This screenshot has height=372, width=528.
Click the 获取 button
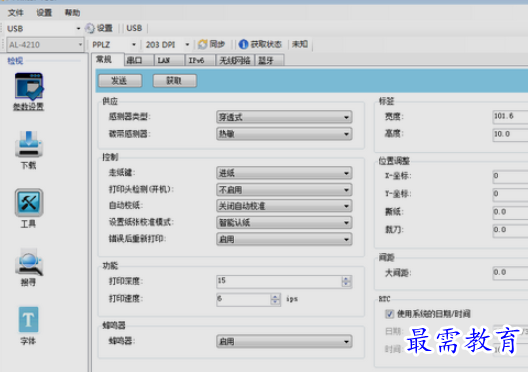(x=175, y=81)
